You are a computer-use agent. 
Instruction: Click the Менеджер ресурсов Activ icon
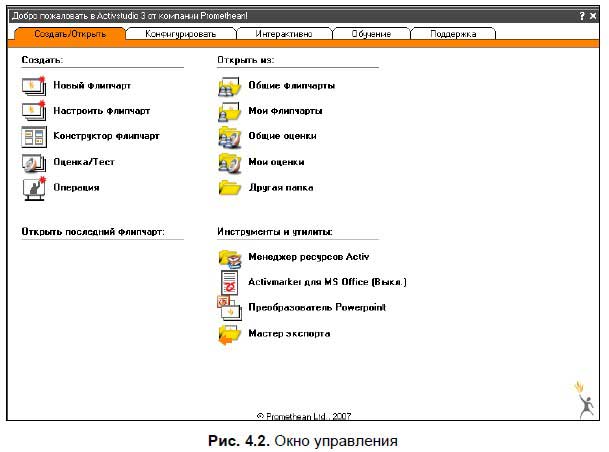click(x=230, y=258)
